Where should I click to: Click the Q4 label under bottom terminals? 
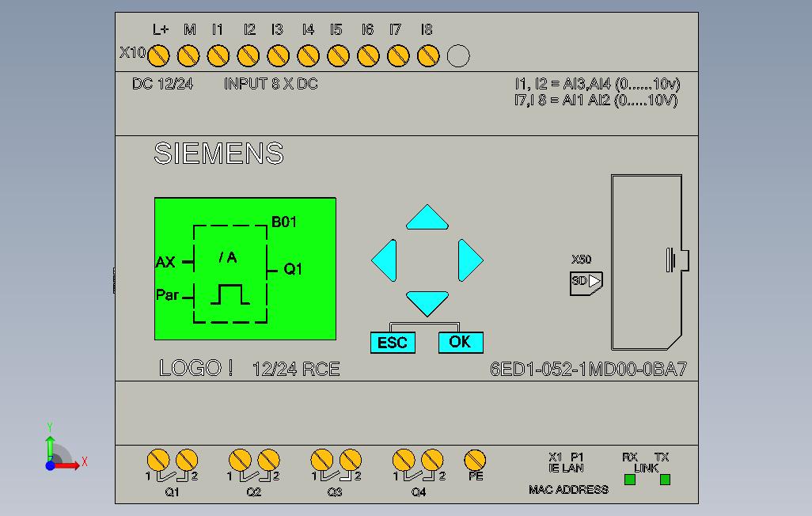pyautogui.click(x=419, y=491)
